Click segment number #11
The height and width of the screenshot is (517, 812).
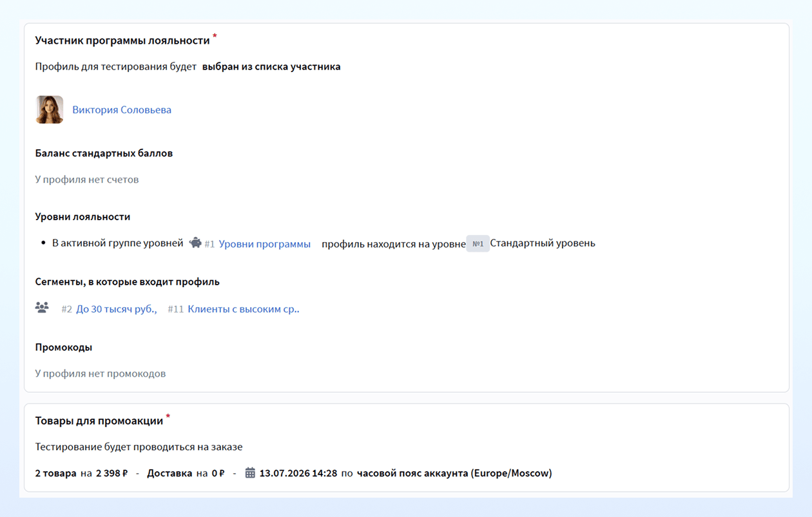(x=176, y=309)
